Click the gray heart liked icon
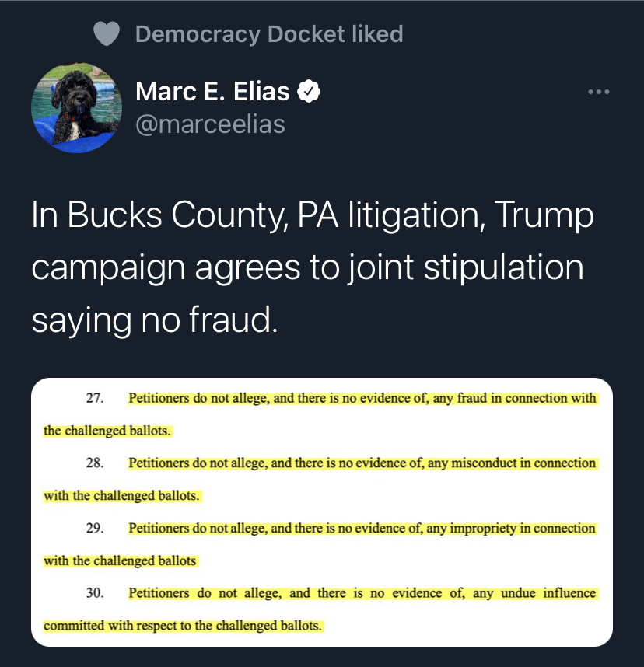Viewport: 644px width, 667px height. 106,34
